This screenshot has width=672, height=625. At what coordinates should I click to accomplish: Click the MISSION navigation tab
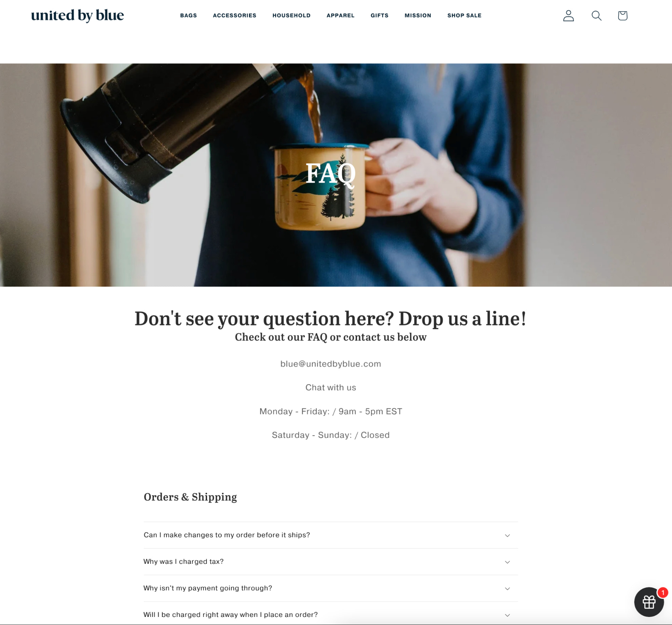418,15
